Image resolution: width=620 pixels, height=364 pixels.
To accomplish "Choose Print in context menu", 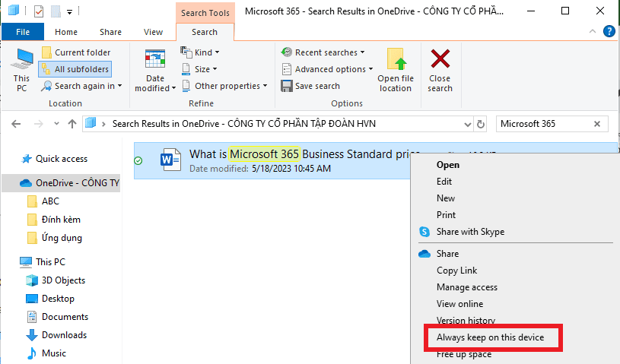I will tap(446, 215).
